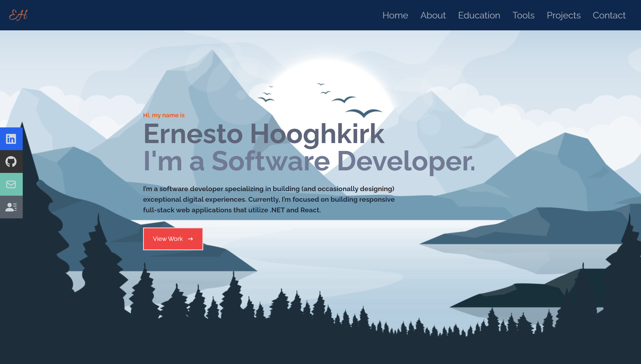This screenshot has height=364, width=641.
Task: Select Home in the navigation bar
Action: [395, 15]
